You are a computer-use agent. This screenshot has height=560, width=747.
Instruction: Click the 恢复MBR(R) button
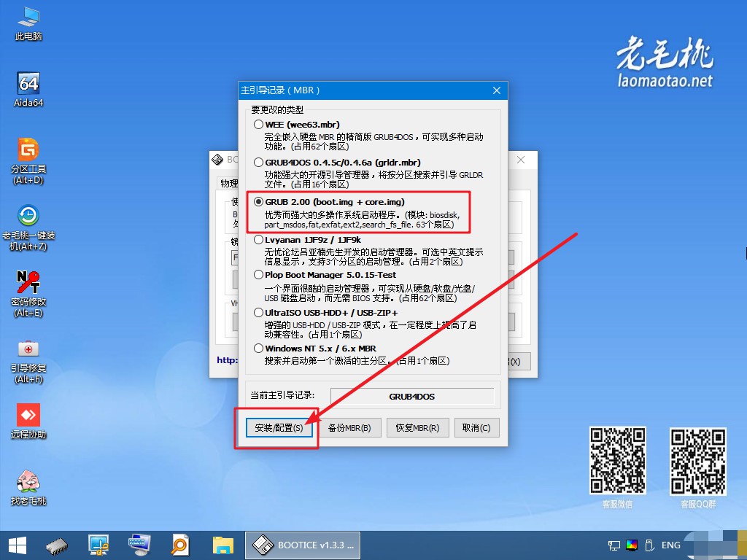[417, 427]
